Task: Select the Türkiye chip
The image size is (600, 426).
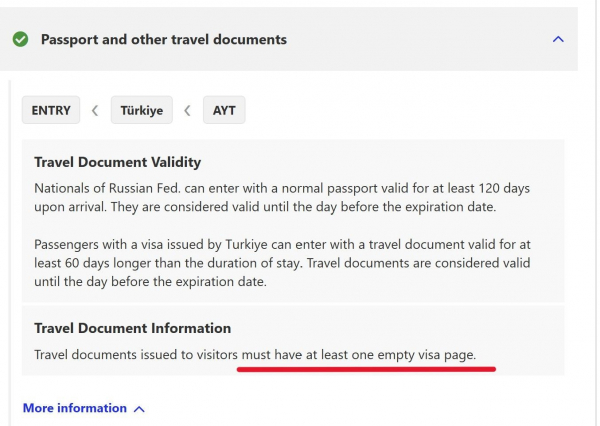Action: 142,110
